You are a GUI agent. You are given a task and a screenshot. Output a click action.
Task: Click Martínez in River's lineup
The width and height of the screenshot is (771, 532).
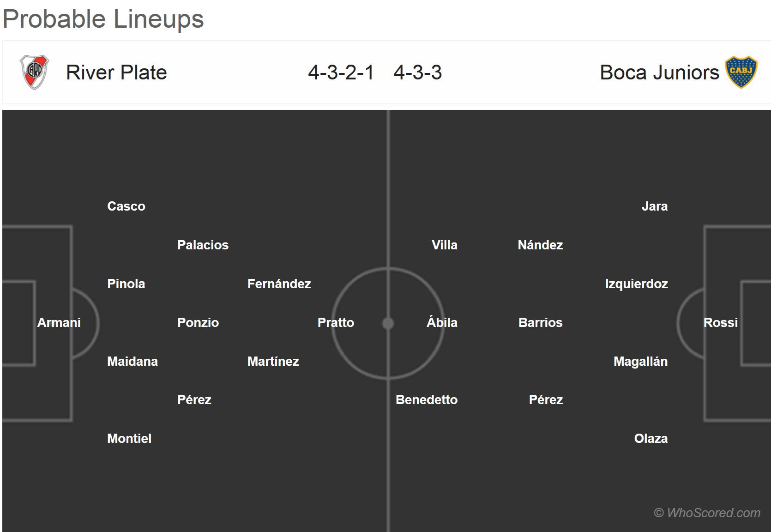click(x=273, y=361)
